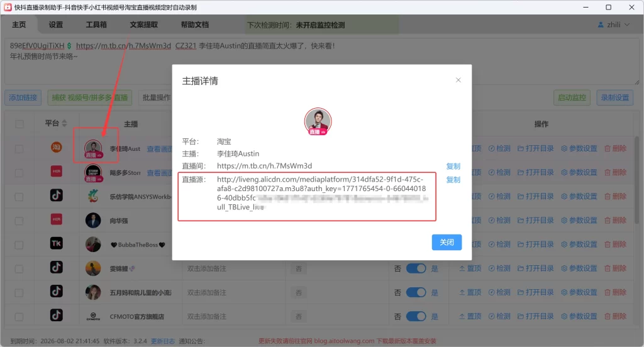Click the CFMOTO官方旗舰店 logo avatar
The height and width of the screenshot is (347, 644).
tap(93, 317)
